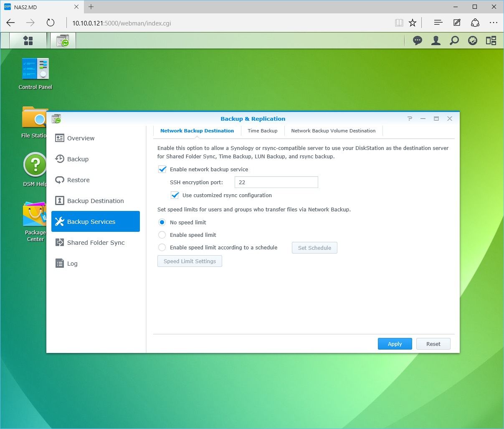Go to Overview in the sidebar
This screenshot has height=429, width=504.
[x=96, y=138]
